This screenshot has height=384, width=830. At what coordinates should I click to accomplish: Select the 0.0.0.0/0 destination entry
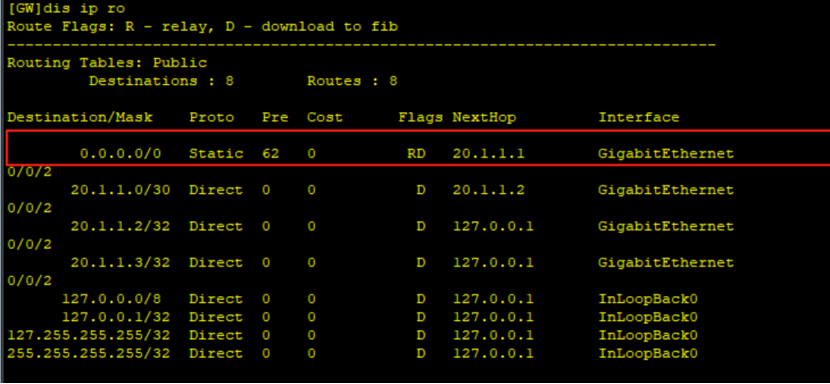point(121,154)
